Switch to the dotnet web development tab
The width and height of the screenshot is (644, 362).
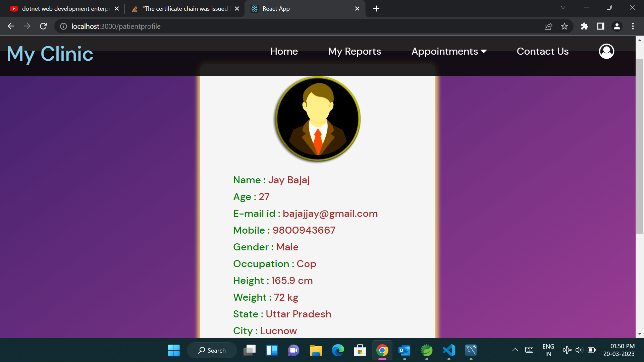(x=65, y=9)
